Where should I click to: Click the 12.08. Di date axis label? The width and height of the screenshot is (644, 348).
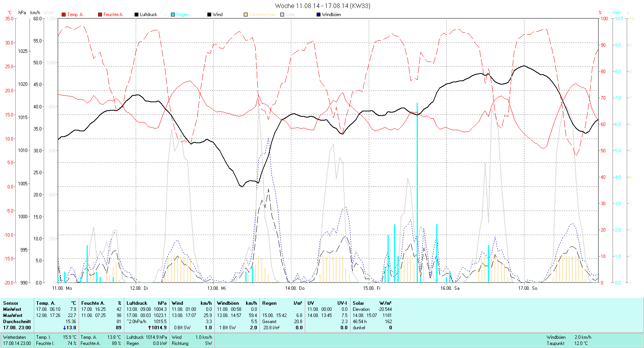[x=139, y=288]
